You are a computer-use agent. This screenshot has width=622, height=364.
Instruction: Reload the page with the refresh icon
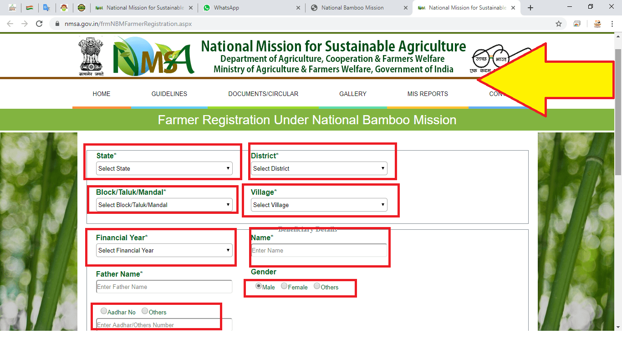click(39, 24)
